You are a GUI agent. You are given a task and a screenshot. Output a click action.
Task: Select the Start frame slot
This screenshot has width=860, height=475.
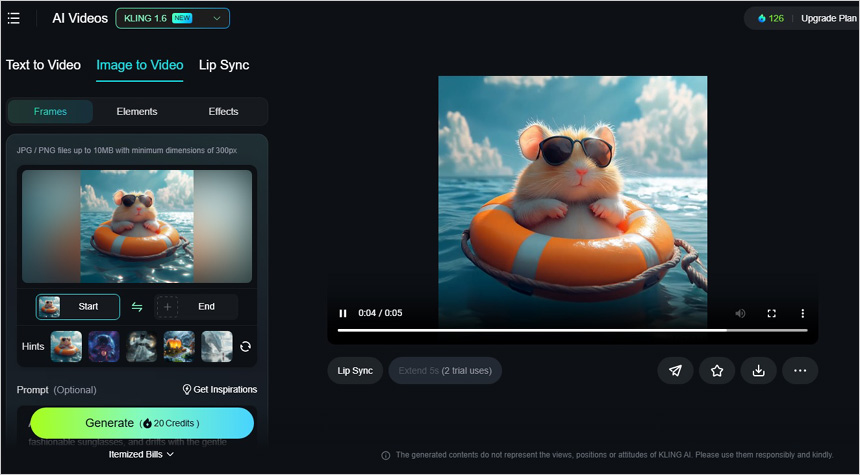[x=78, y=307]
